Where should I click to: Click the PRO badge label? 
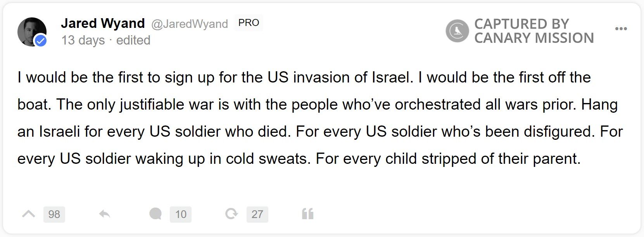coord(249,23)
